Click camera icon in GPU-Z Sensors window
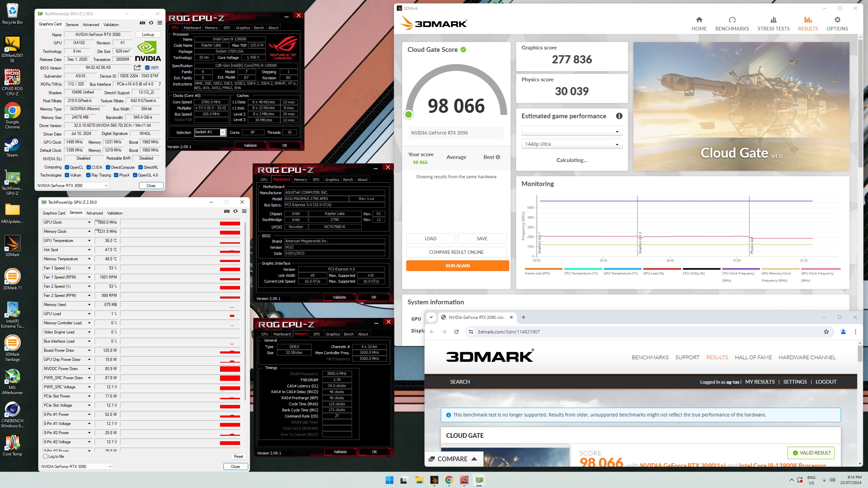The image size is (868, 488). [227, 211]
